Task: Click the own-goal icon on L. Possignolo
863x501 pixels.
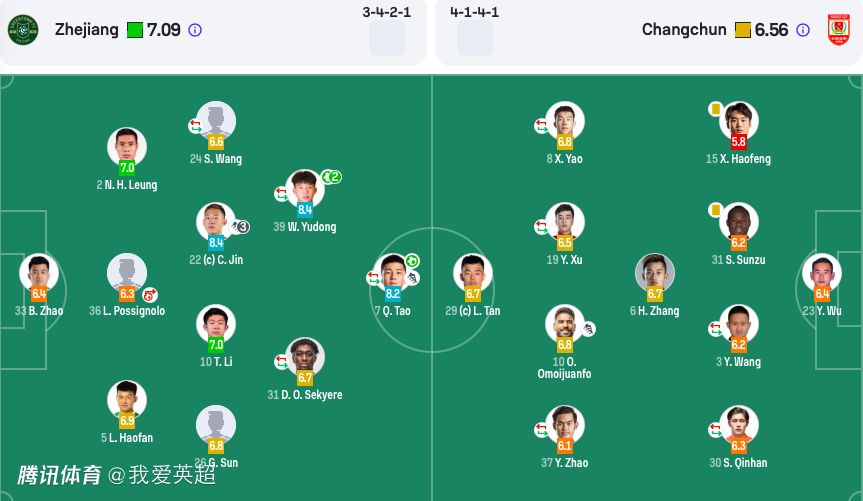Action: point(150,296)
